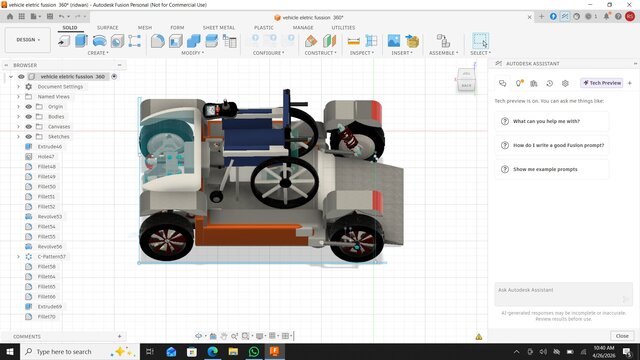Open the Data Panel grid icon
The width and height of the screenshot is (640, 360).
(x=22, y=16)
